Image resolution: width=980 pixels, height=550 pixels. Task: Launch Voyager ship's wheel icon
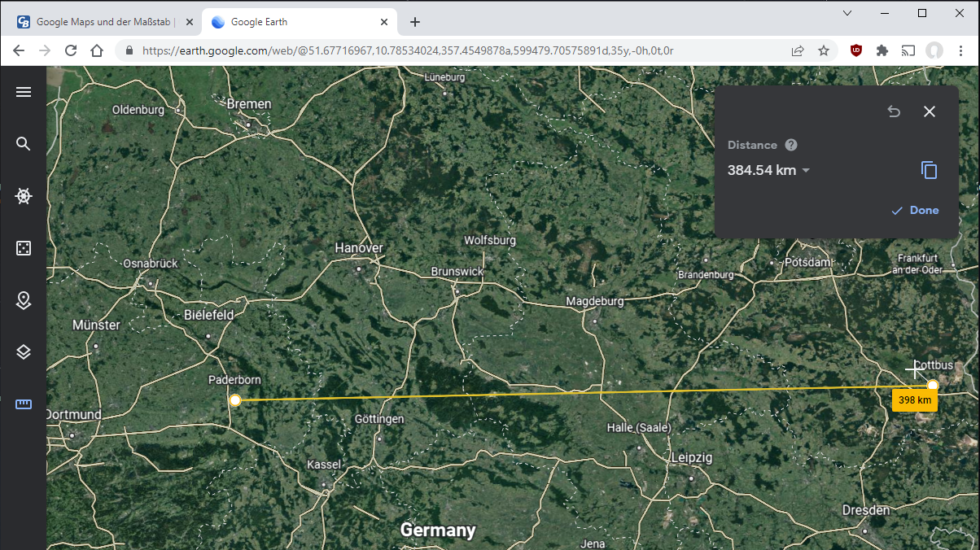tap(24, 196)
